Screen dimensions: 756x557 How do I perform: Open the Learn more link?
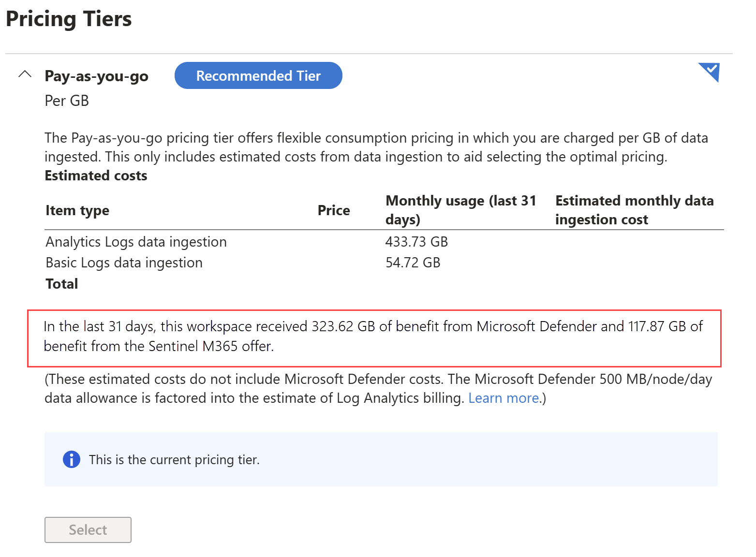(503, 398)
